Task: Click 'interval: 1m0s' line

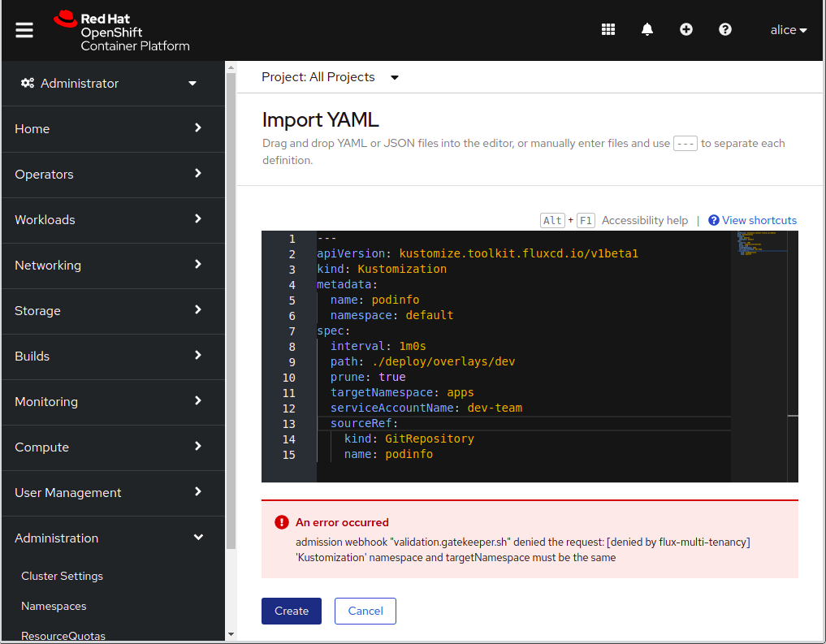Action: (378, 347)
